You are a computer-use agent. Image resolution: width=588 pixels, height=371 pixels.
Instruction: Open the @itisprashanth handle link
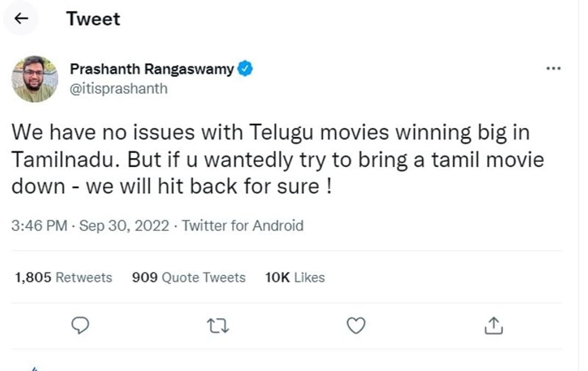[119, 88]
